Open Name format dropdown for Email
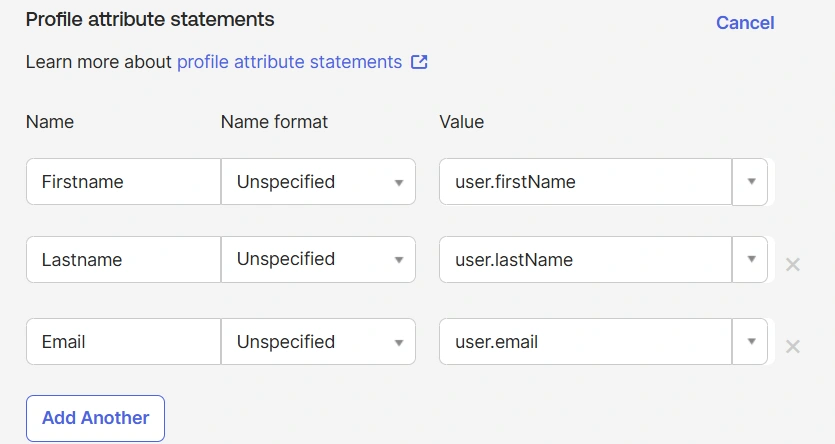This screenshot has height=444, width=835. (318, 341)
